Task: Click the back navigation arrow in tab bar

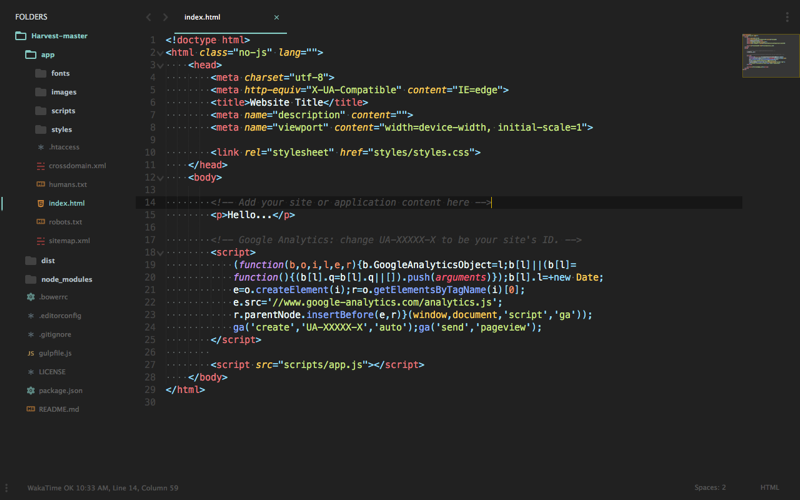Action: 149,17
